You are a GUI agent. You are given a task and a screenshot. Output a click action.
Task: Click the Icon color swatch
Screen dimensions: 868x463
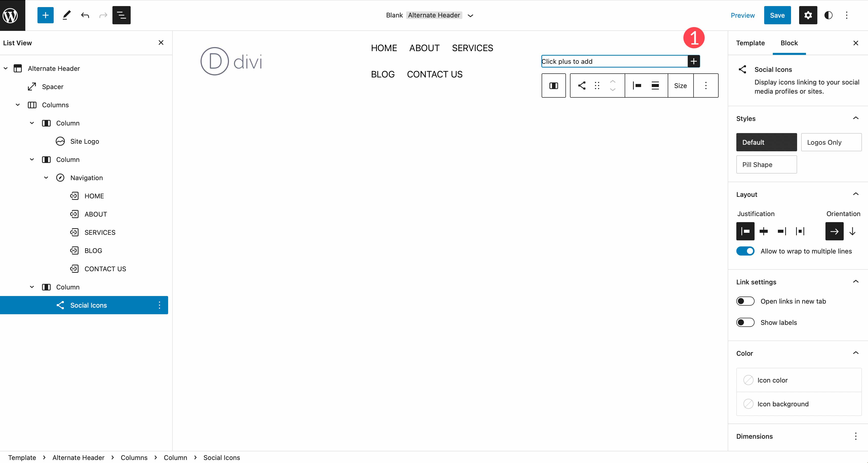tap(747, 380)
